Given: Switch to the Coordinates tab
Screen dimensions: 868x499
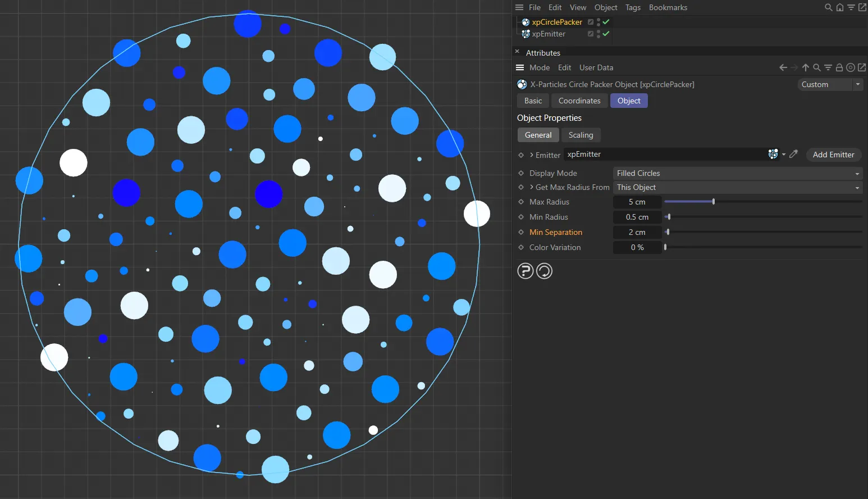Looking at the screenshot, I should point(579,101).
